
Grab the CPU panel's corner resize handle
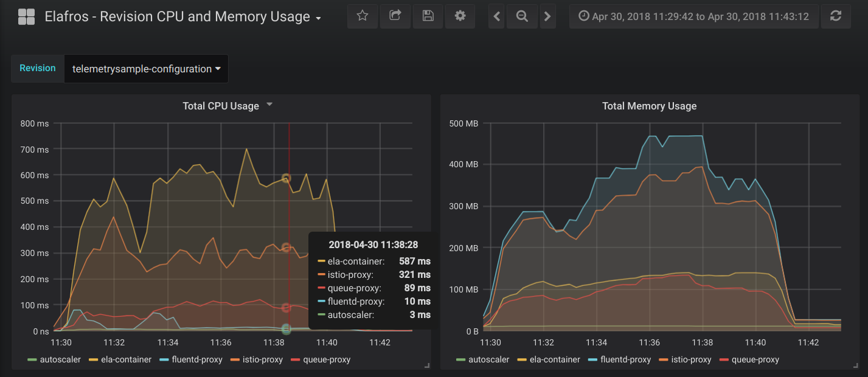pos(427,365)
